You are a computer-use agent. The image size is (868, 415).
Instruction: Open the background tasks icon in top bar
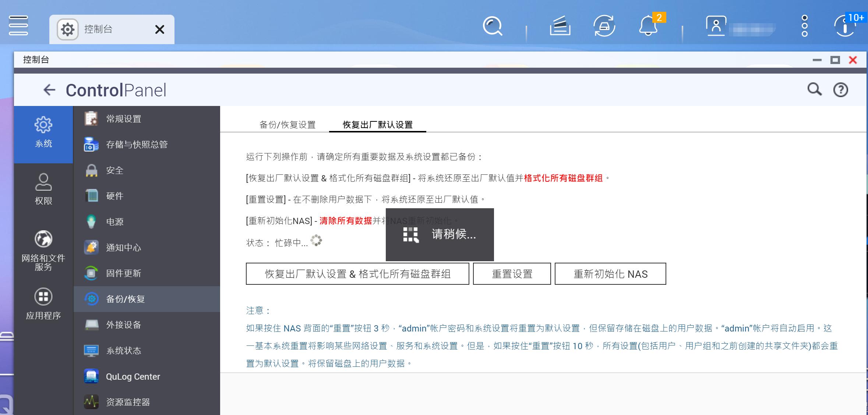tap(604, 26)
